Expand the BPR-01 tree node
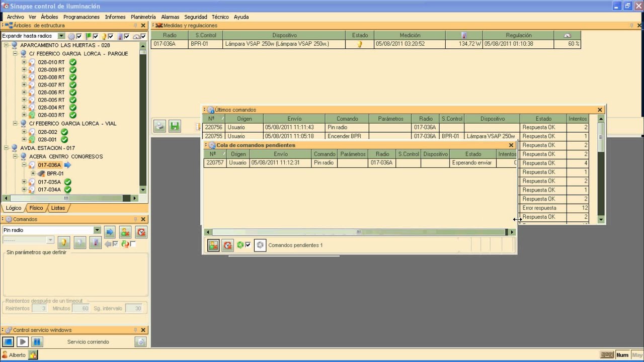Image resolution: width=644 pixels, height=362 pixels. coord(33,173)
